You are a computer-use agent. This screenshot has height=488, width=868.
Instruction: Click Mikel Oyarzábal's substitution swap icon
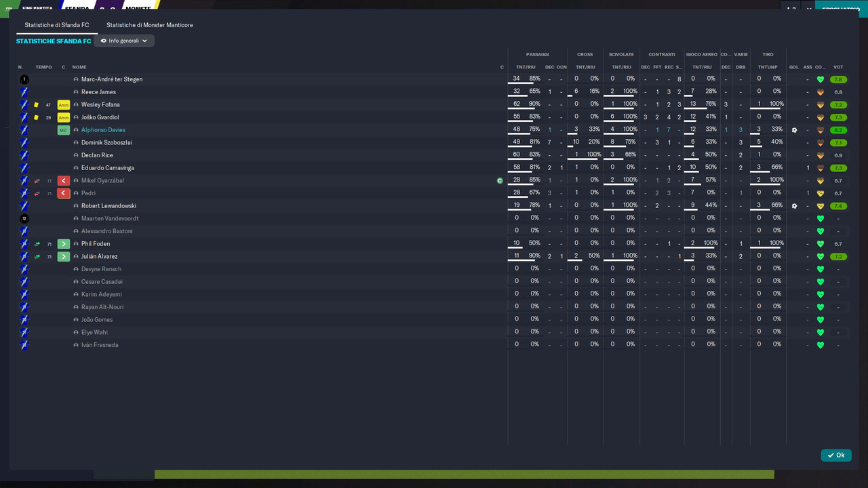[37, 181]
